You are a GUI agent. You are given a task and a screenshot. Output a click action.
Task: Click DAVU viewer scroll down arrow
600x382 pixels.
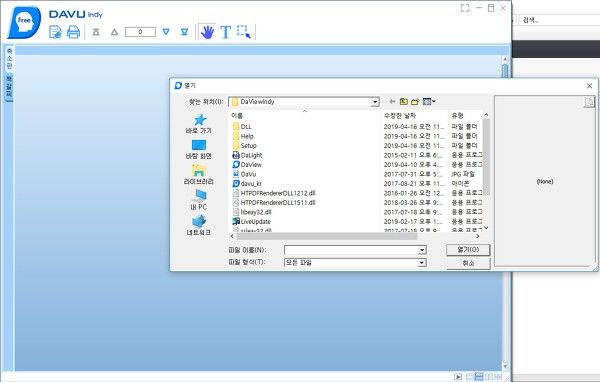[x=505, y=366]
